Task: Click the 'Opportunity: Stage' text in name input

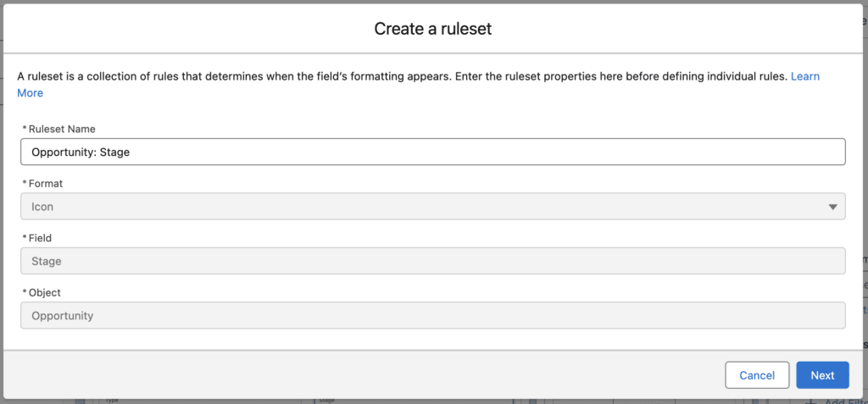Action: pos(81,152)
